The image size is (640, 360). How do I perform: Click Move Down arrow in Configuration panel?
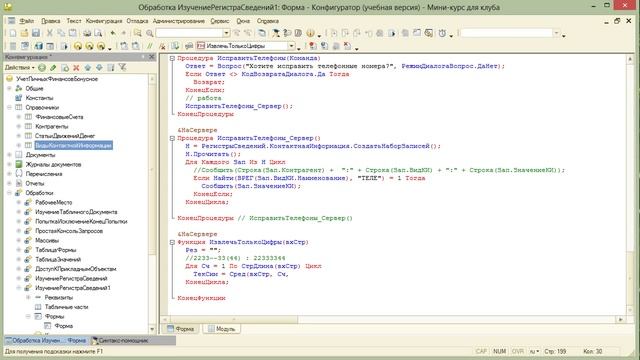(99, 67)
